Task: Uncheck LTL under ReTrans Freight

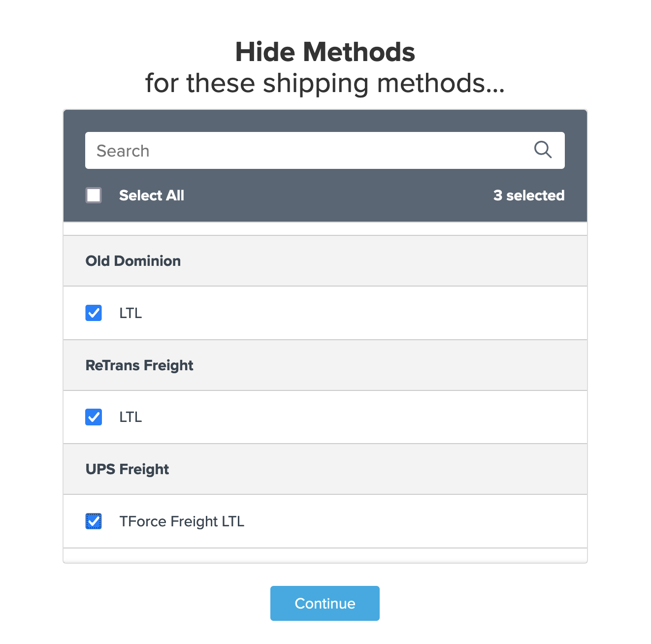Action: [94, 417]
